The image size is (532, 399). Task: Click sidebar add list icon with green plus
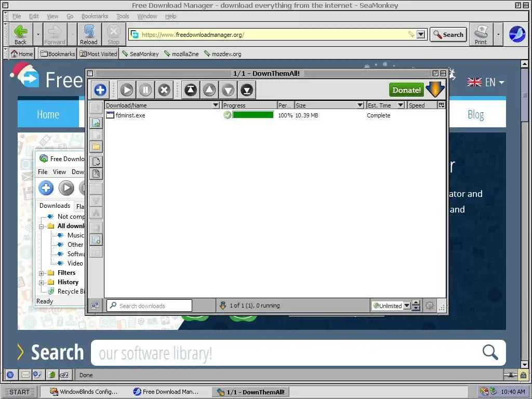(x=96, y=240)
